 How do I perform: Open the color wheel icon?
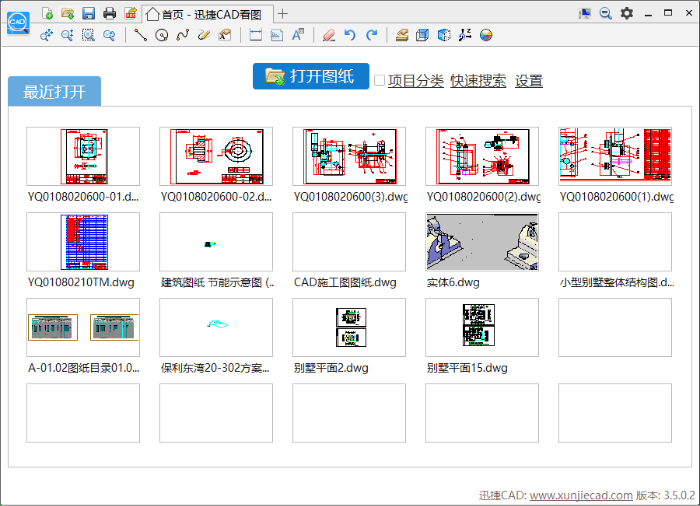[x=486, y=35]
